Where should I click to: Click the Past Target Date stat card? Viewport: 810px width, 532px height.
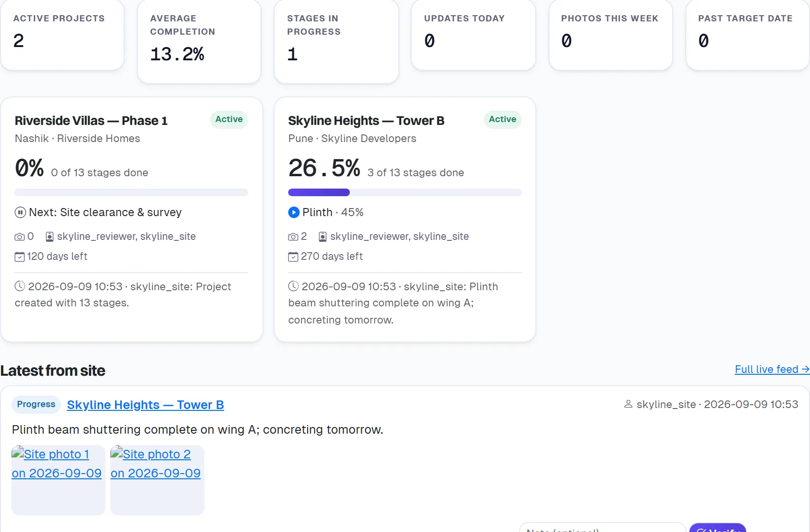point(748,35)
